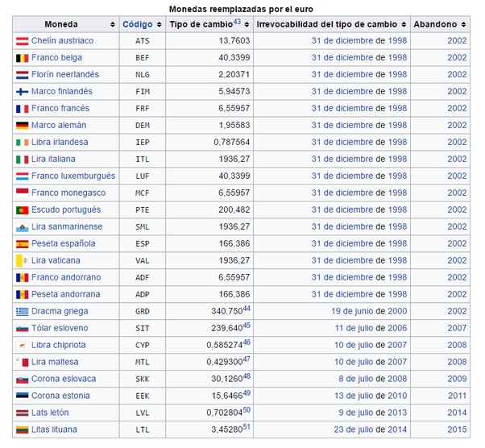Open the Marco finlandés link
The height and width of the screenshot is (448, 485).
[x=62, y=91]
